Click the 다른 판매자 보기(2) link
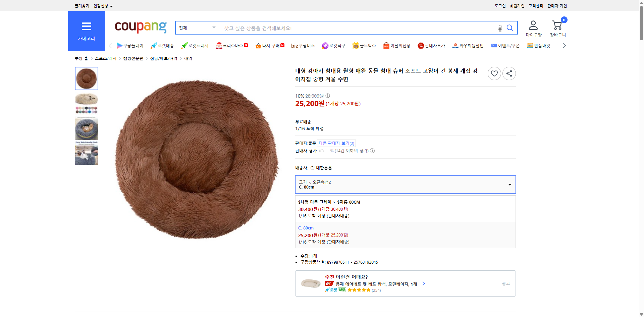 click(x=336, y=143)
